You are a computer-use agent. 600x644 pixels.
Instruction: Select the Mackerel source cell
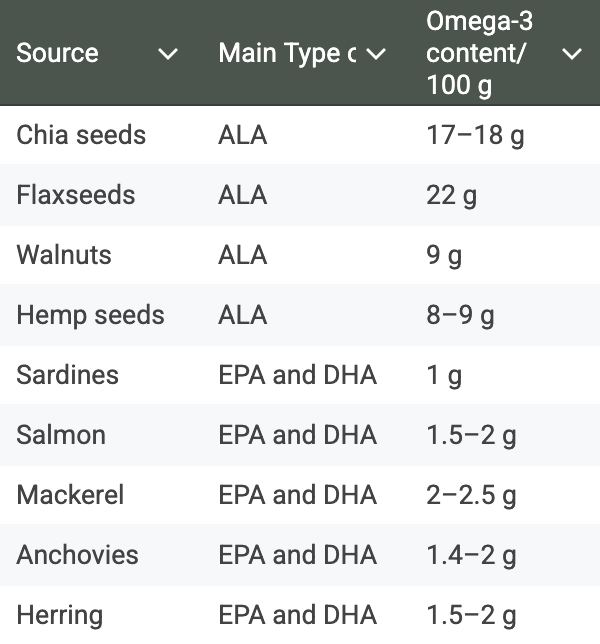coord(70,495)
